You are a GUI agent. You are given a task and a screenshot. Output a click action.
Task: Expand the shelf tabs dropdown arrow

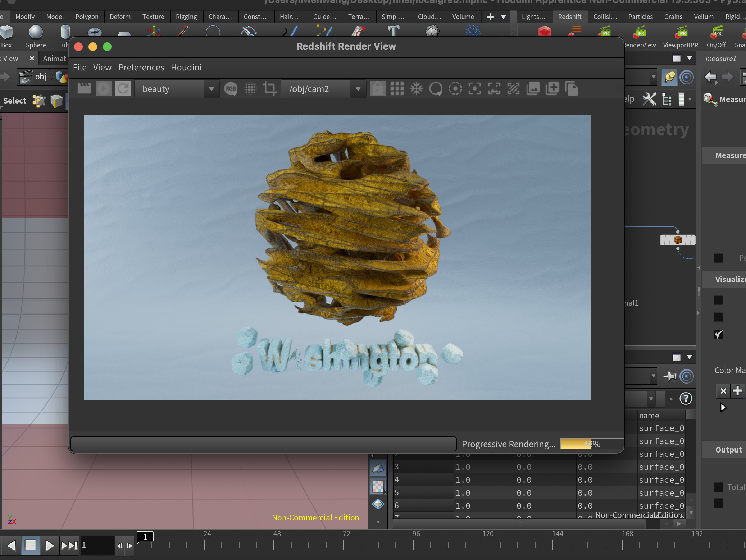[x=504, y=17]
